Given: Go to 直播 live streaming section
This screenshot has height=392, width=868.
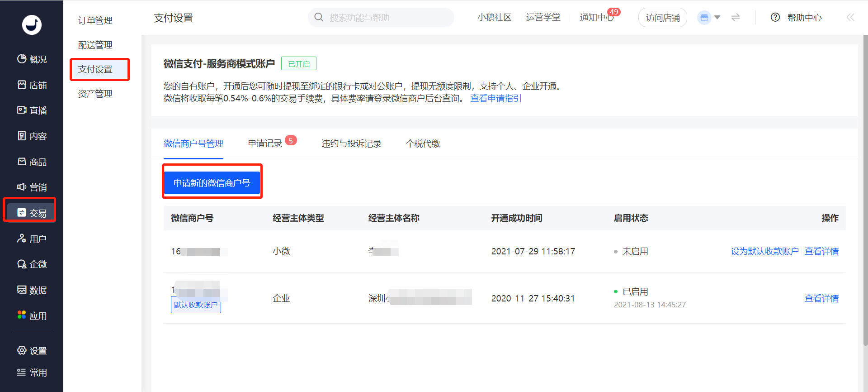Looking at the screenshot, I should tap(32, 110).
